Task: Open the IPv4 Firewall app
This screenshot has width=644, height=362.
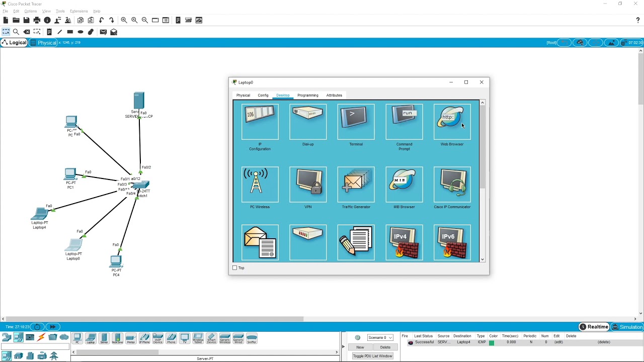Action: pyautogui.click(x=404, y=243)
